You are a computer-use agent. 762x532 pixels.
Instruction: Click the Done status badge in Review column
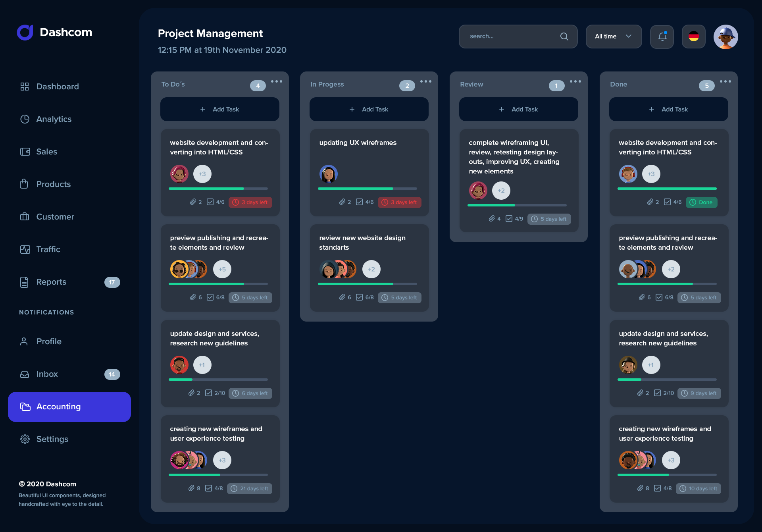(x=701, y=202)
